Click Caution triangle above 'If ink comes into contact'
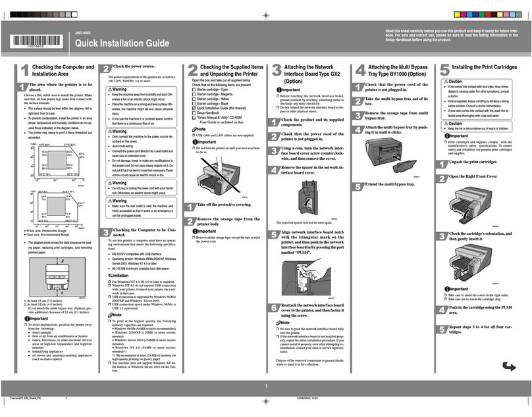The image size is (532, 417). coord(446,82)
